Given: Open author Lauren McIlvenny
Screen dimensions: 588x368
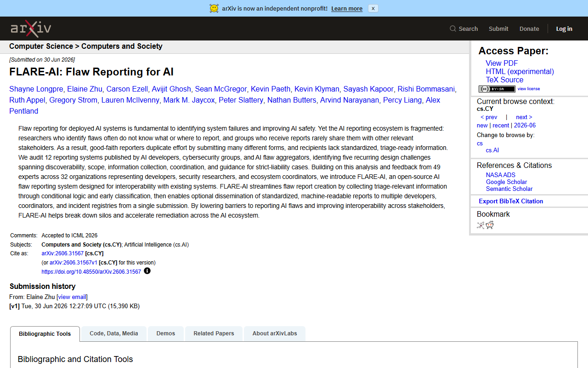Looking at the screenshot, I should click(130, 100).
